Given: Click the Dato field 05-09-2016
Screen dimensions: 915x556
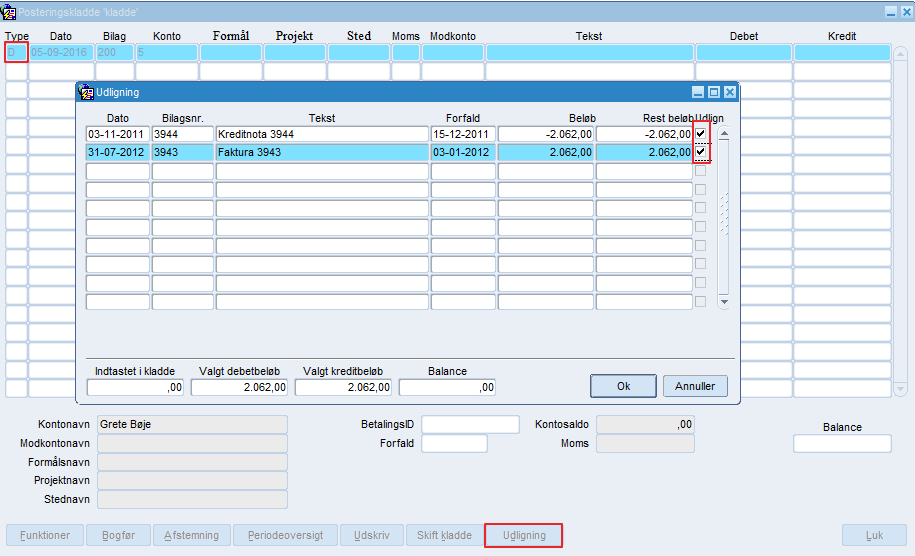Looking at the screenshot, I should point(61,53).
